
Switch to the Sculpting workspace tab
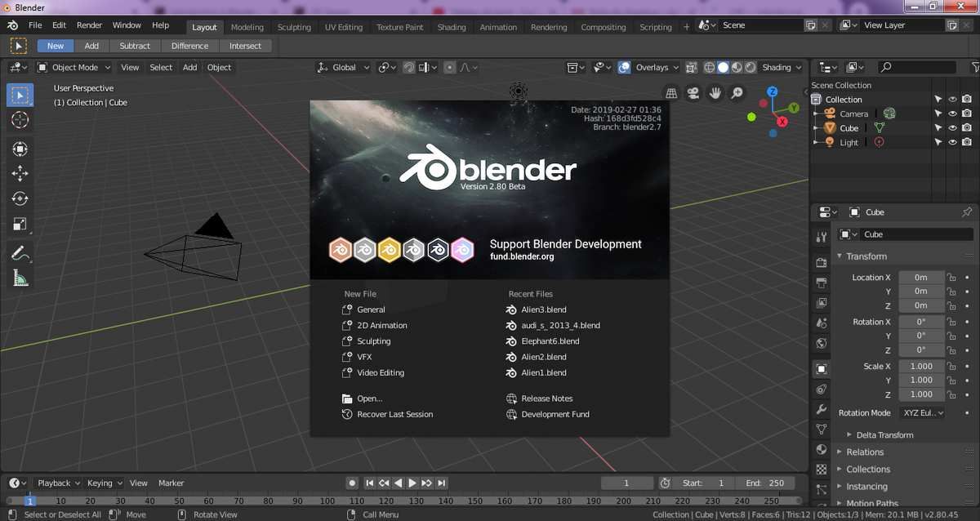[x=294, y=27]
